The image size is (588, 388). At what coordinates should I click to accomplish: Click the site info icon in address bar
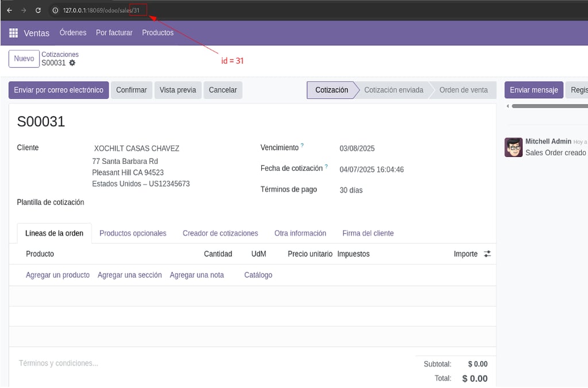55,10
